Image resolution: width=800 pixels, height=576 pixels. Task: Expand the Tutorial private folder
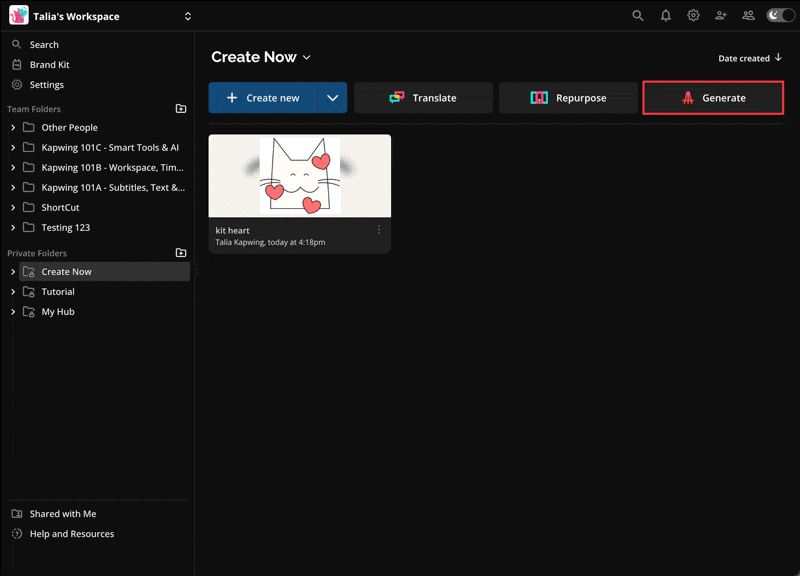click(x=11, y=291)
